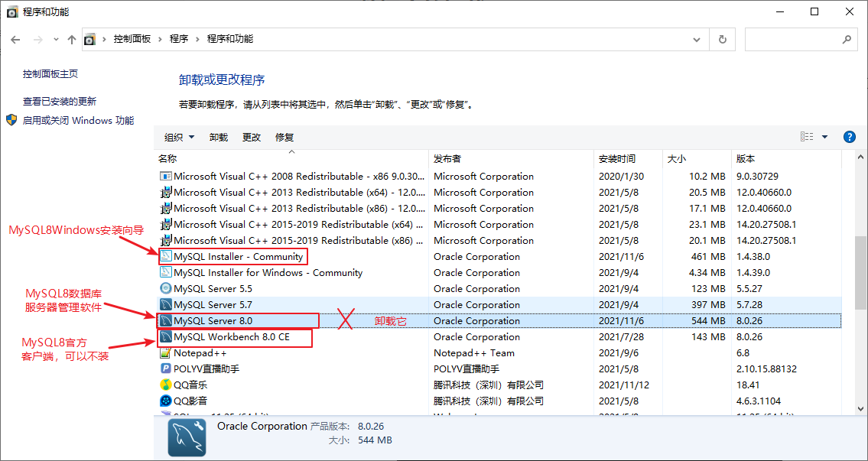Screen dimensions: 868x461
Task: Click the 修复 toolbar button
Action: click(x=284, y=138)
